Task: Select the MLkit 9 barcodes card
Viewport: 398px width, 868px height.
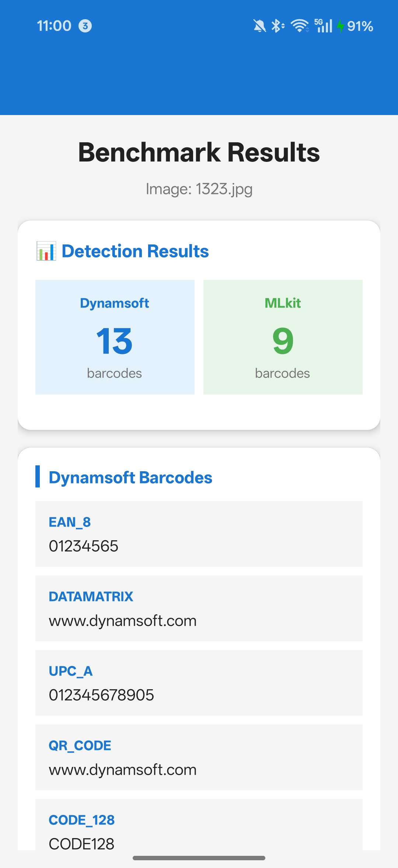Action: [283, 337]
